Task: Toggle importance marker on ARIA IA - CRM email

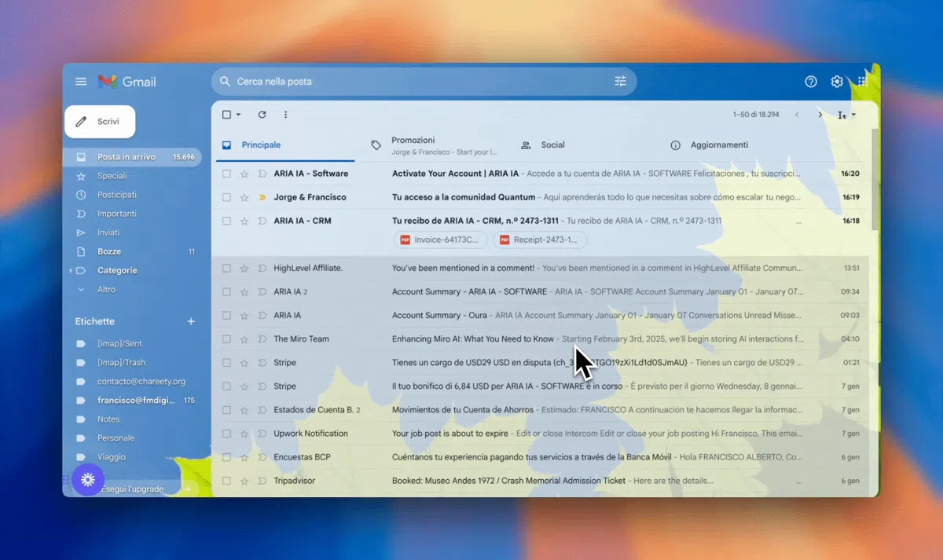Action: 262,221
